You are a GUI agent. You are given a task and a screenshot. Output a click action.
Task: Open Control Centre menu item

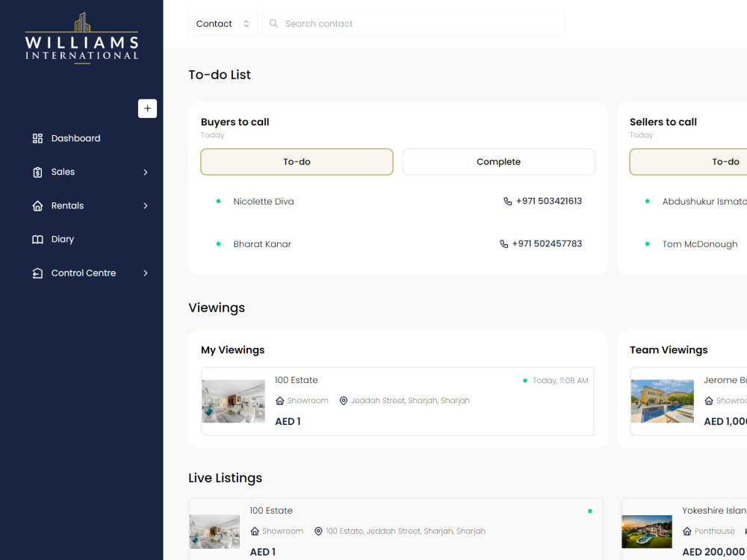pyautogui.click(x=84, y=273)
